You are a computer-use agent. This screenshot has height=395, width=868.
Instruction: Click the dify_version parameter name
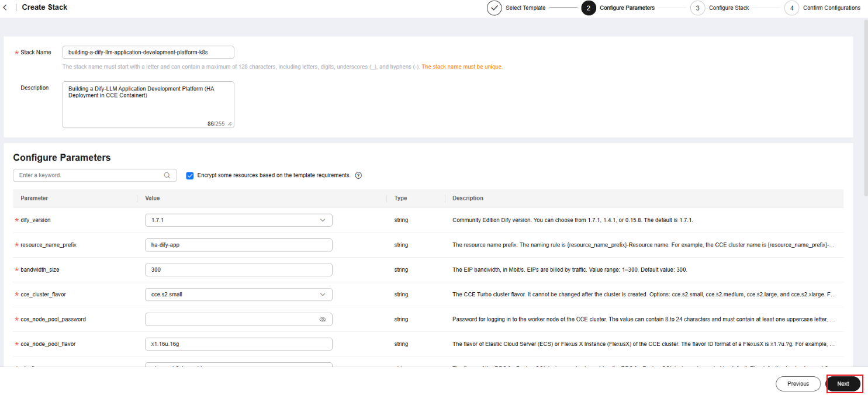tap(36, 220)
